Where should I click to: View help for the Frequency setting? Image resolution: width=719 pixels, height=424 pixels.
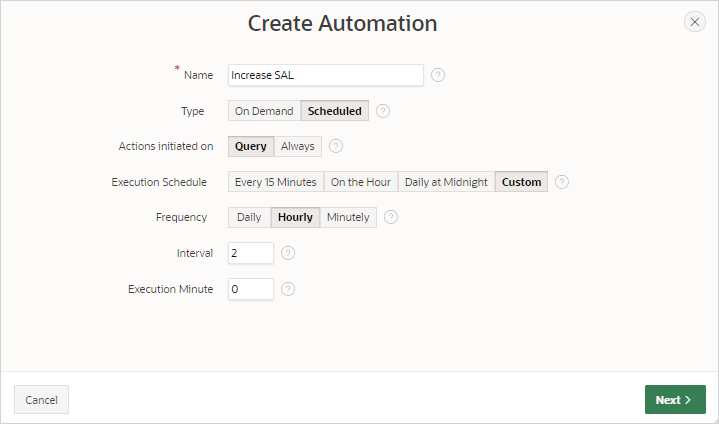coord(391,217)
